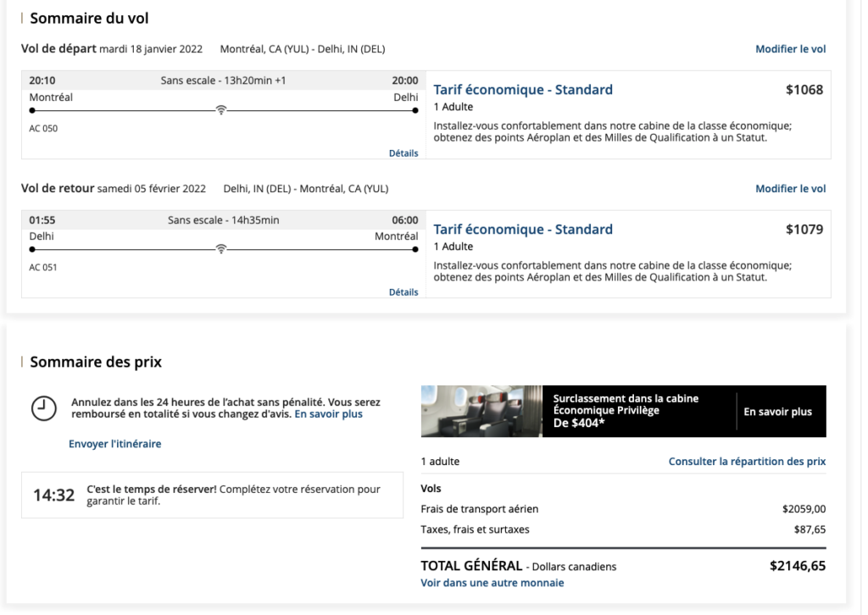Click the TOTAL GÉNÉRAL amount $2146,65
This screenshot has width=868, height=615.
pos(797,566)
